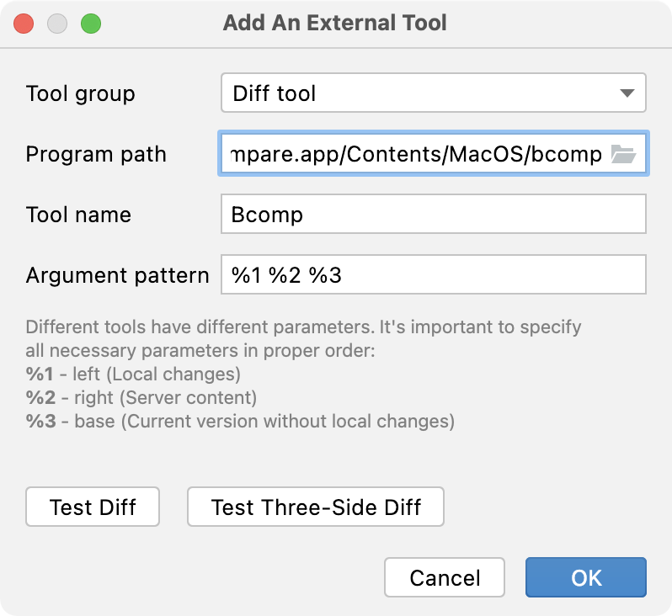672x616 pixels.
Task: Browse for program path using folder icon
Action: 622,154
